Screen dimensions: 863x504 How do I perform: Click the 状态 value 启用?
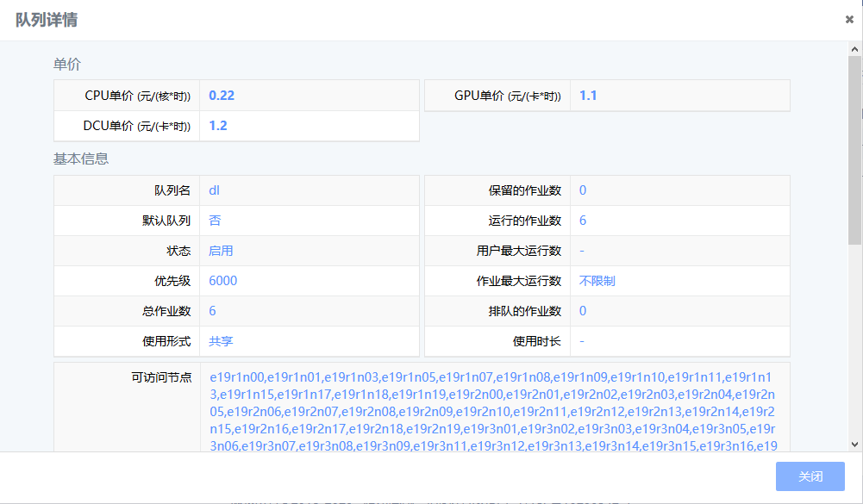(221, 251)
